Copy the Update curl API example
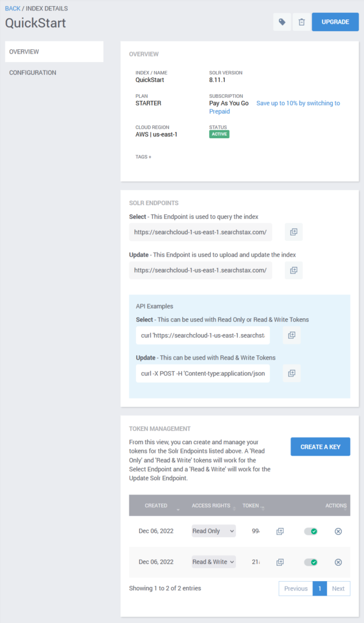Image resolution: width=364 pixels, height=623 pixels. coord(292,374)
